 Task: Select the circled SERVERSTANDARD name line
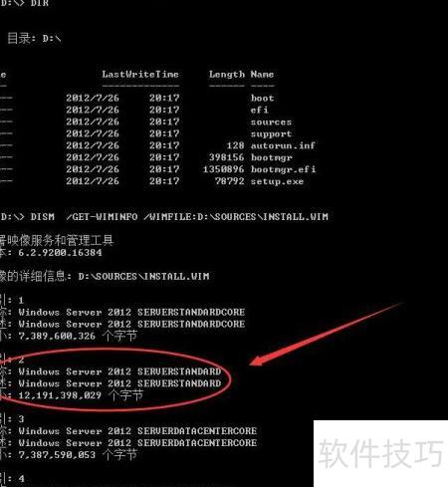(119, 371)
